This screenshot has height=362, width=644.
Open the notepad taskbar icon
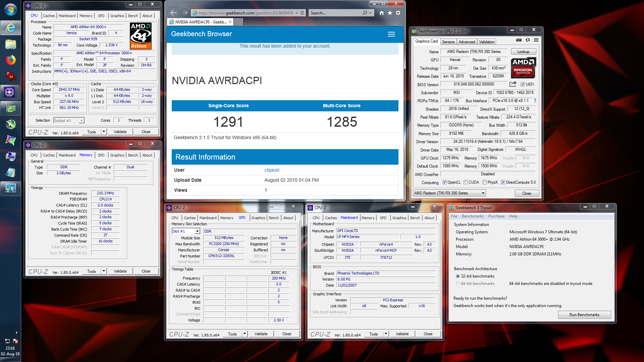(10, 172)
